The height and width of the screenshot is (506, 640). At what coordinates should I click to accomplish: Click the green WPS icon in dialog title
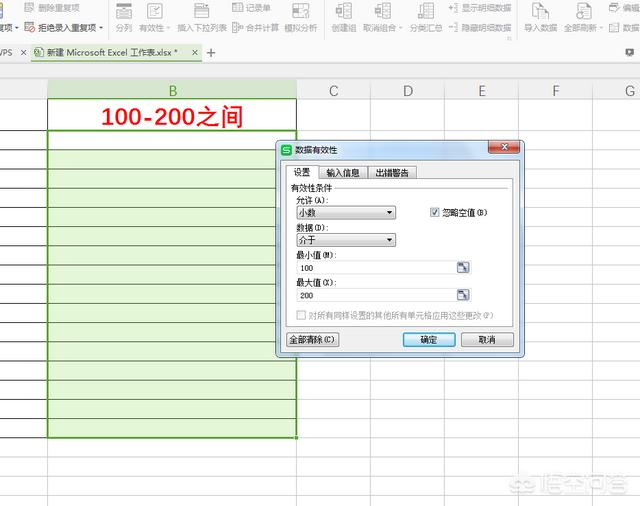(287, 150)
